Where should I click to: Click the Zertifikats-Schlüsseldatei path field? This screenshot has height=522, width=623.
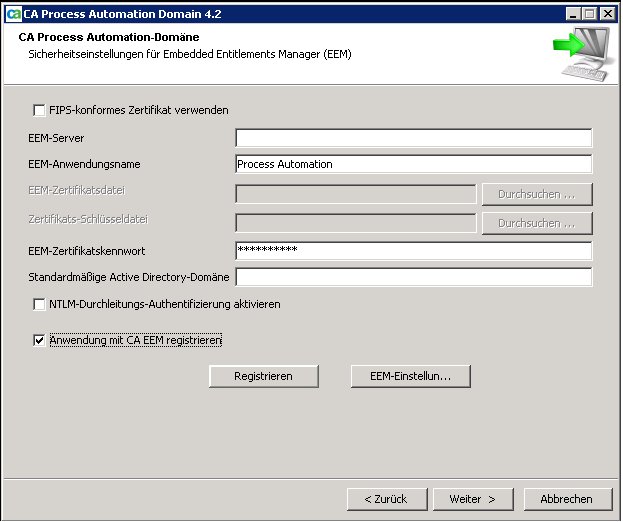[x=356, y=223]
